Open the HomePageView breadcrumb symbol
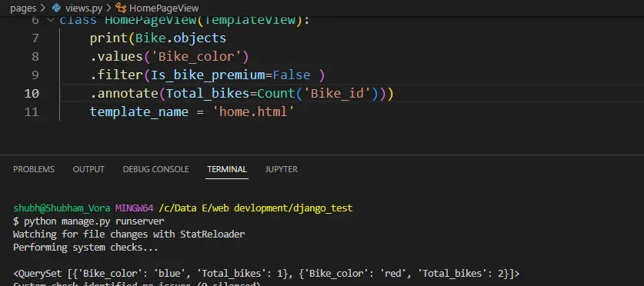Screen dimensions: 644x286 click(164, 8)
